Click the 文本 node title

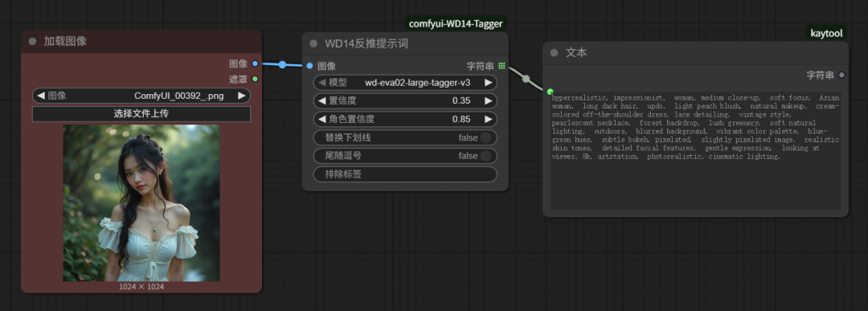tap(576, 53)
